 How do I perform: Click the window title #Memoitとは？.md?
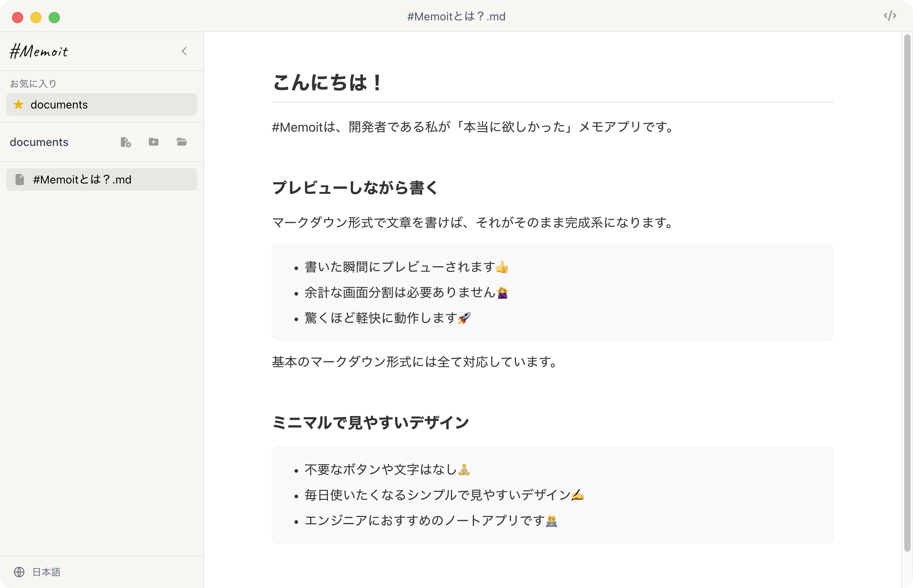click(456, 16)
